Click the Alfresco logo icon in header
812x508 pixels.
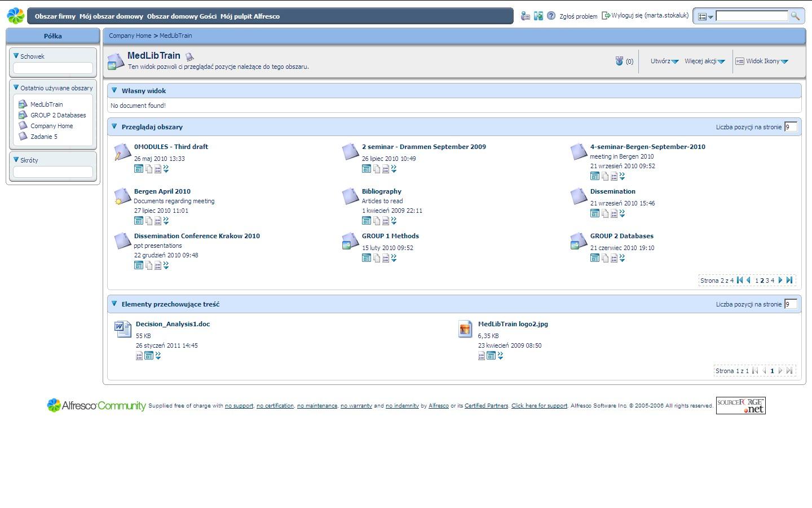[x=16, y=16]
